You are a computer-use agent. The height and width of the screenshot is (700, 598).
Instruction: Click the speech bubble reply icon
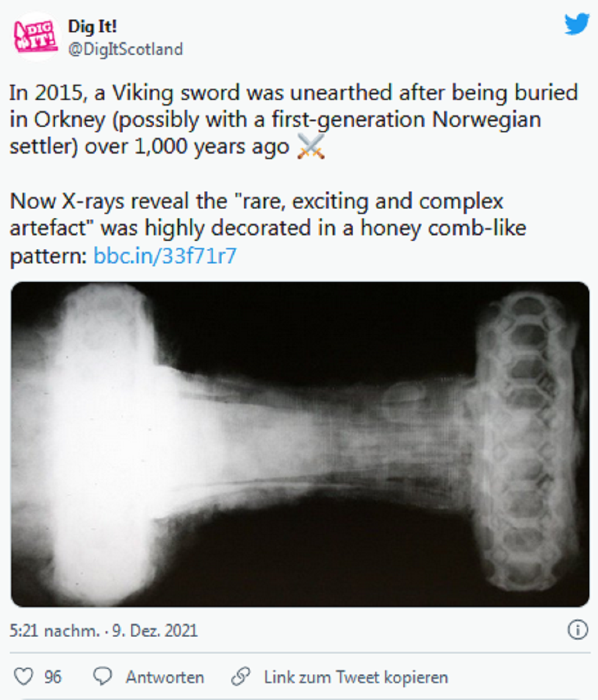103,676
